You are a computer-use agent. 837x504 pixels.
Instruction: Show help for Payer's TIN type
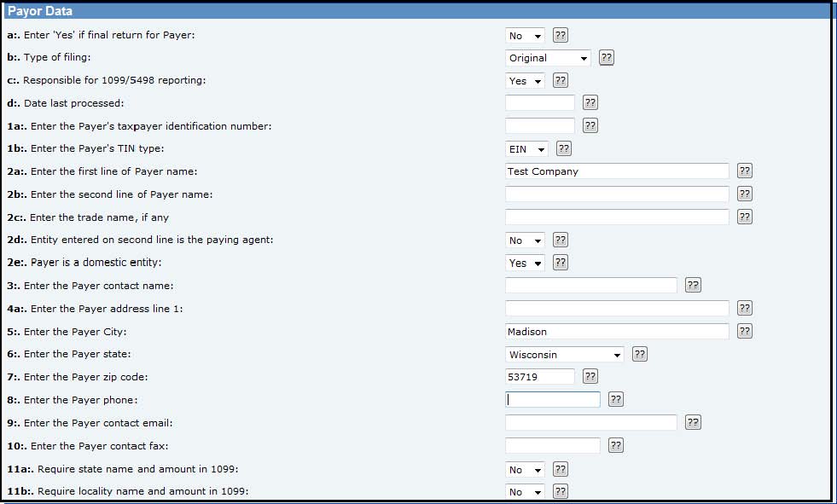tap(564, 148)
